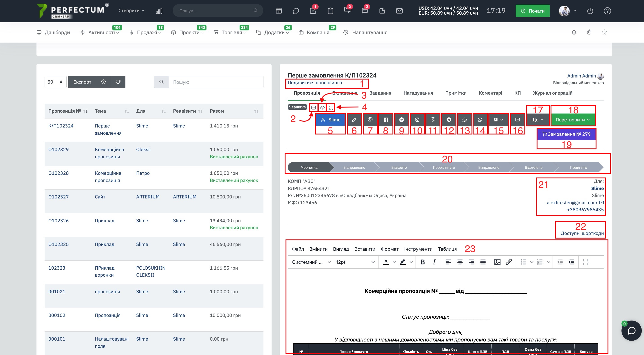The width and height of the screenshot is (644, 355).
Task: Open table settings gear next to Експорт
Action: [104, 82]
